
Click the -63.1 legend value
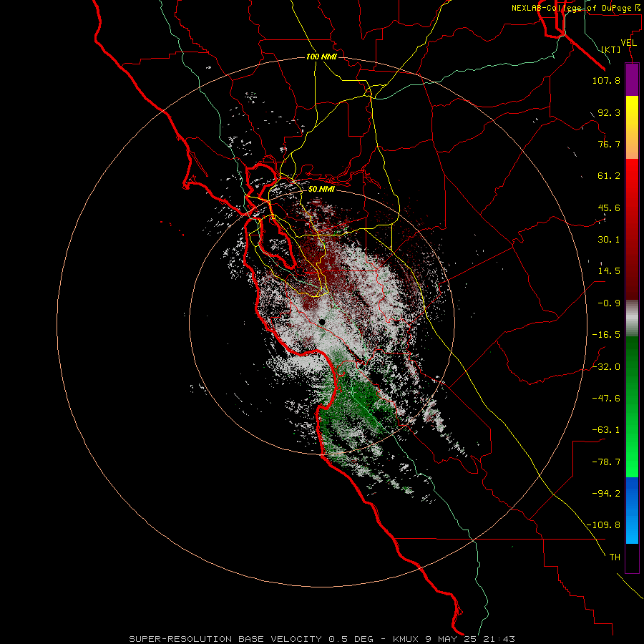606,430
